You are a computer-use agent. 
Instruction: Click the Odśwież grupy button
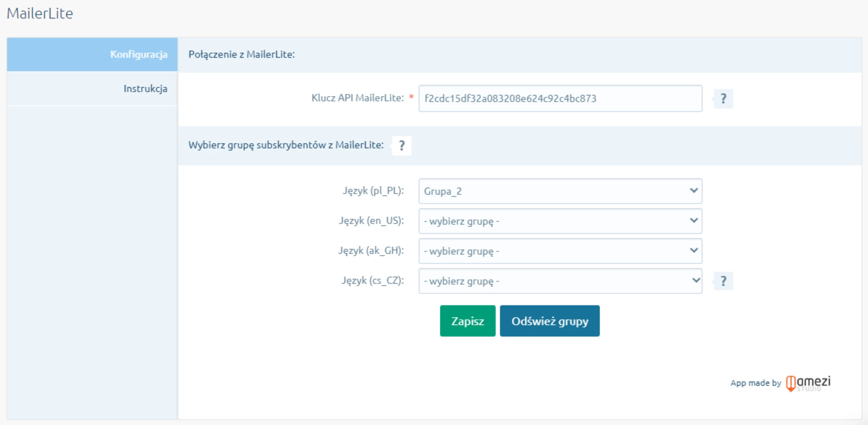tap(550, 321)
